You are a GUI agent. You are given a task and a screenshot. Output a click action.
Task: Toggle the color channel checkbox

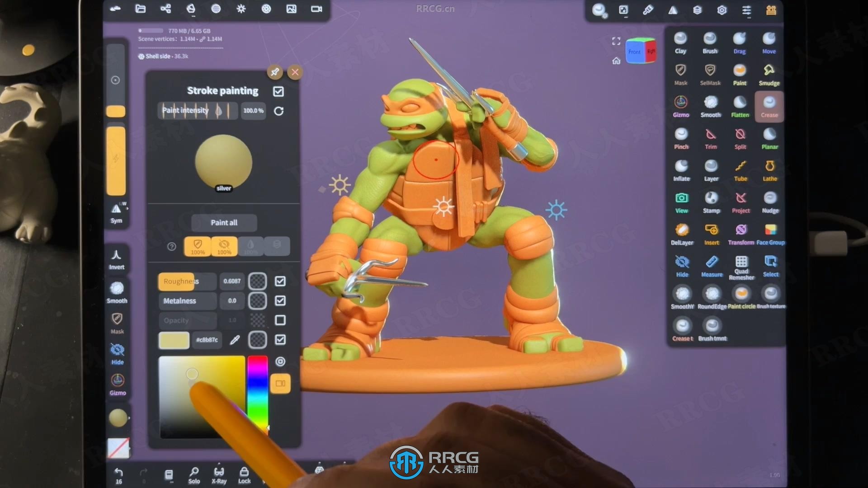pyautogui.click(x=280, y=339)
